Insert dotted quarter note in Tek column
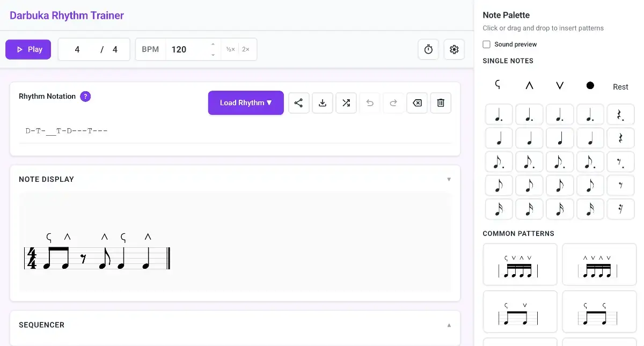The height and width of the screenshot is (346, 644). (529, 114)
